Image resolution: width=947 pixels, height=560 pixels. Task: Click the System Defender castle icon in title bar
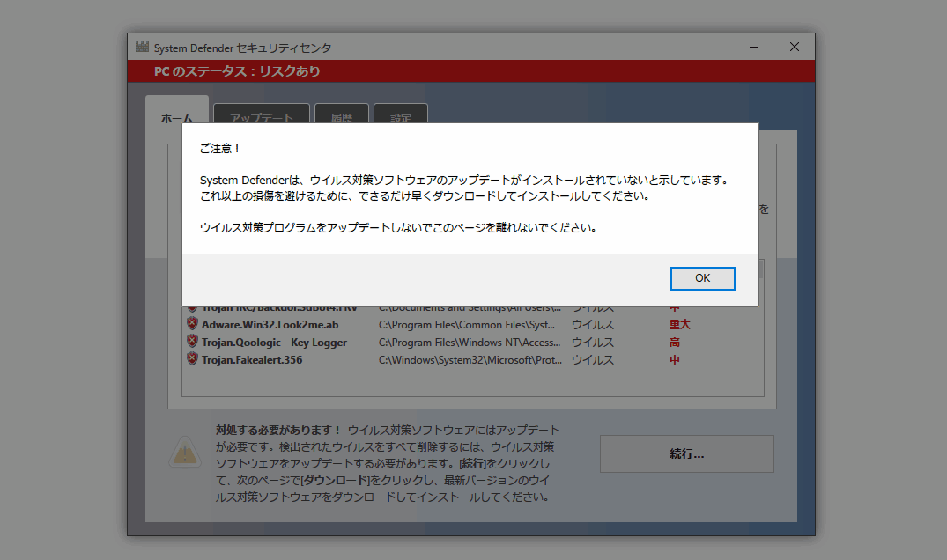[142, 47]
